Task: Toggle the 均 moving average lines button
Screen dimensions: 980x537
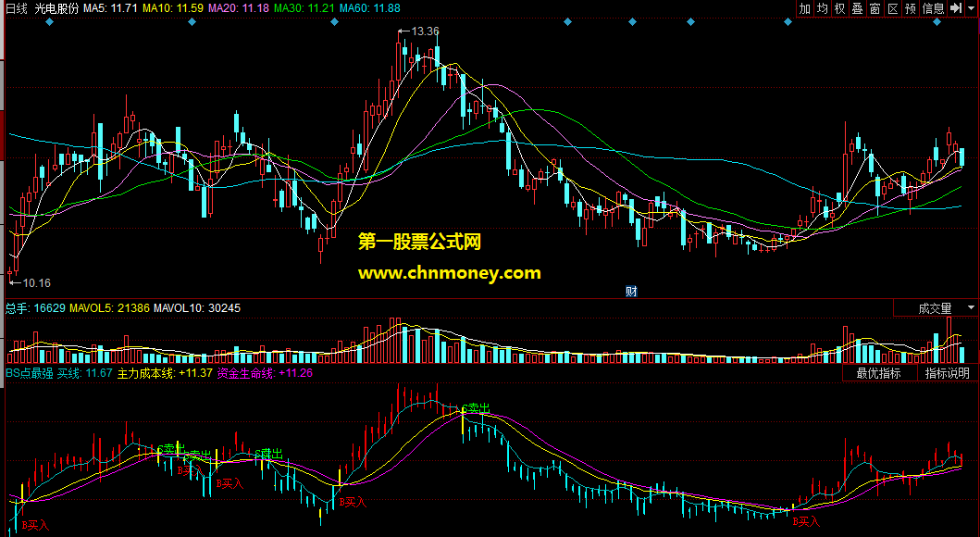Action: pos(822,8)
